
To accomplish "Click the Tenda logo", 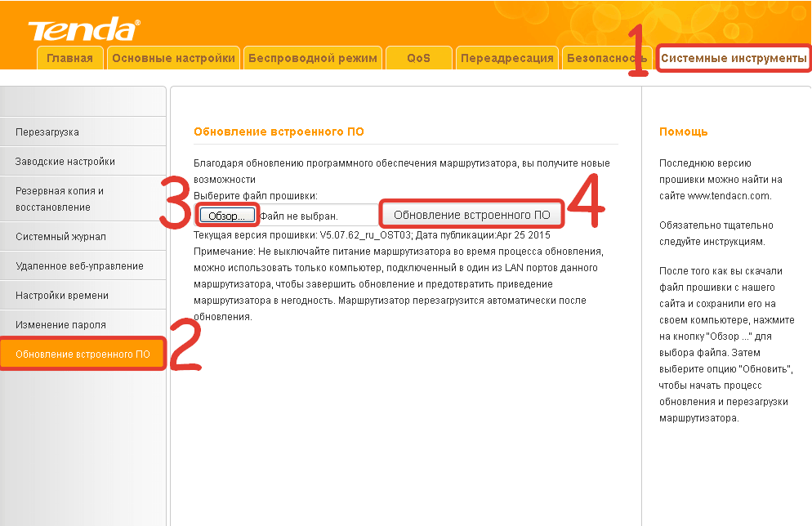I will coord(83,29).
